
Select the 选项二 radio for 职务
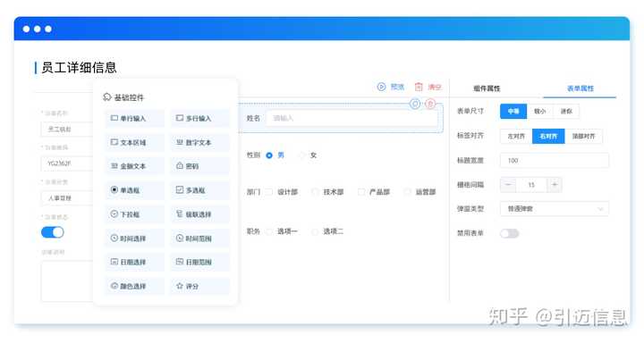pyautogui.click(x=316, y=232)
